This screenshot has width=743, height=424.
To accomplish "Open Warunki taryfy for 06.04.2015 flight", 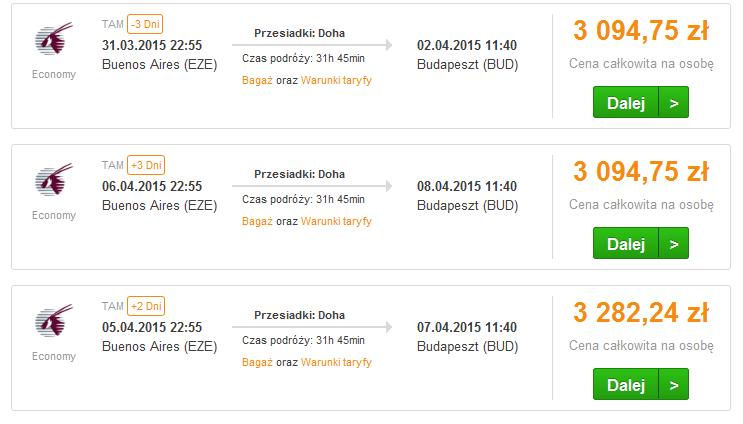I will pos(336,221).
